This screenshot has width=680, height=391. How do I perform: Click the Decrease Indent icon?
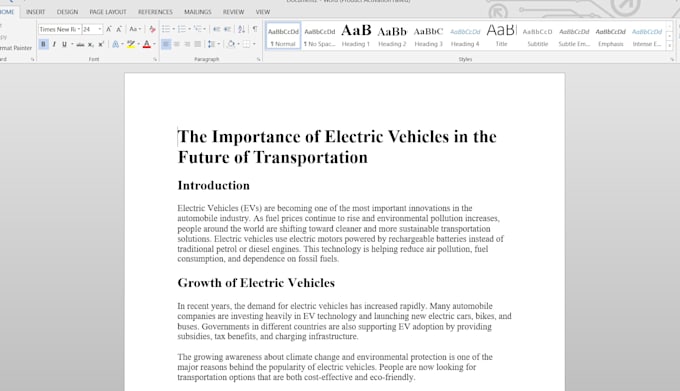point(216,29)
